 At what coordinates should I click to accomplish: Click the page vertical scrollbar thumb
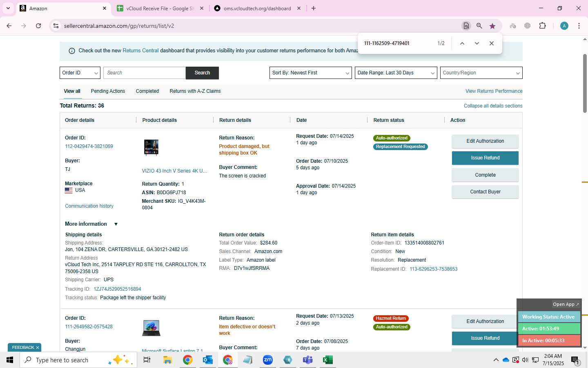click(585, 83)
